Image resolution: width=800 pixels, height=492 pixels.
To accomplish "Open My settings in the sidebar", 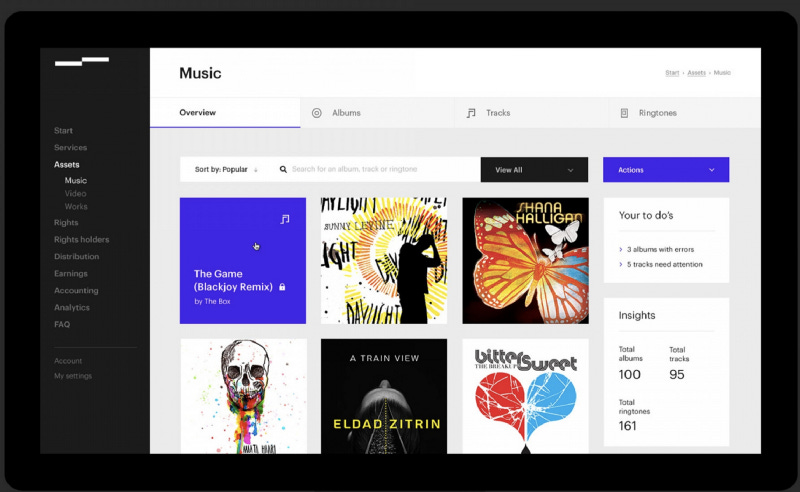I will pyautogui.click(x=73, y=376).
